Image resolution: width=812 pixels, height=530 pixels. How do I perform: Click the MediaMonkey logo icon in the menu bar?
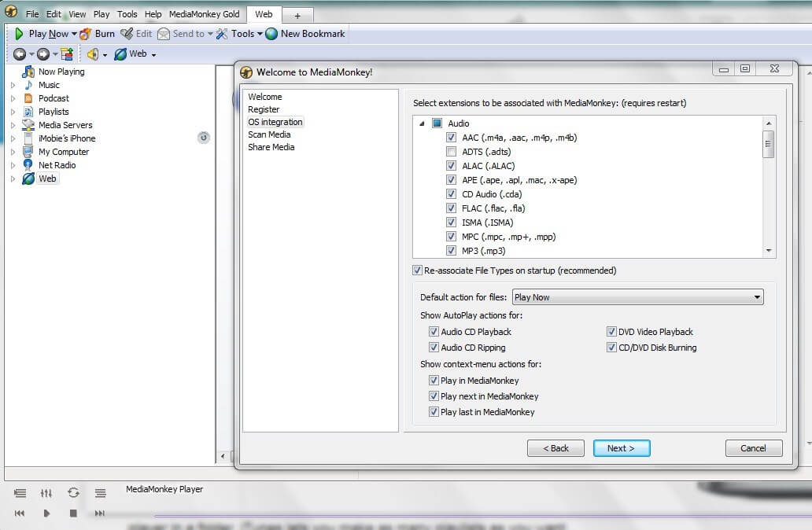click(11, 11)
